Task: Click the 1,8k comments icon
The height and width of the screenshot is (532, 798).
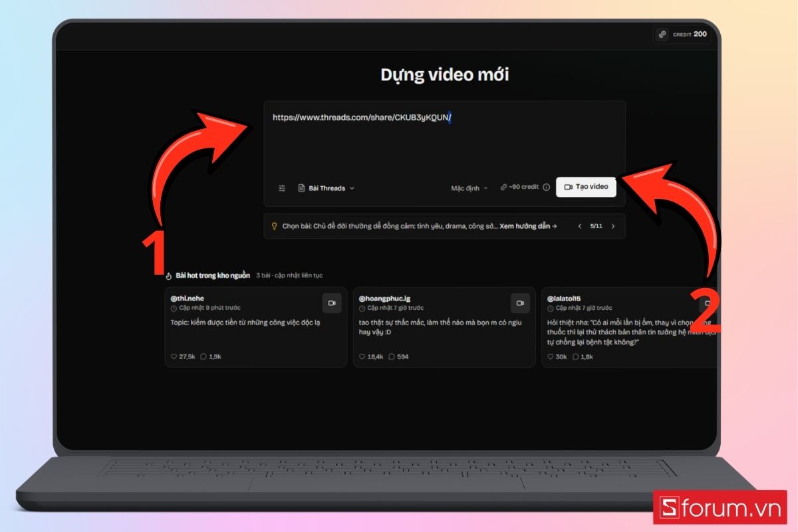Action: 575,357
